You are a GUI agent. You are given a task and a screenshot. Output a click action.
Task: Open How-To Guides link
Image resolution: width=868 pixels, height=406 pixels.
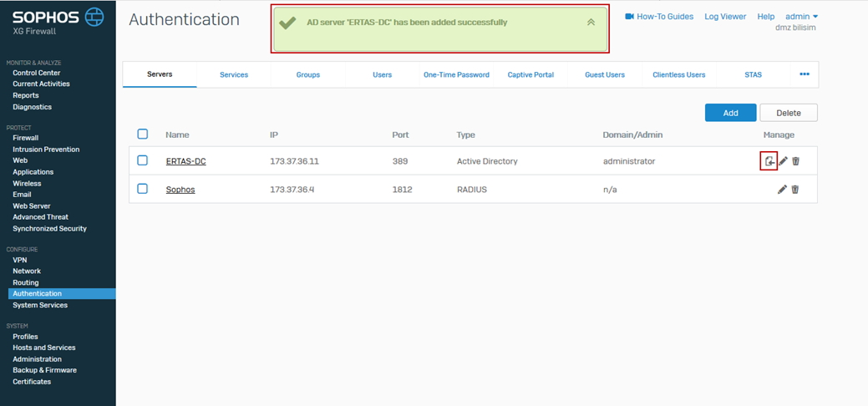pyautogui.click(x=665, y=17)
